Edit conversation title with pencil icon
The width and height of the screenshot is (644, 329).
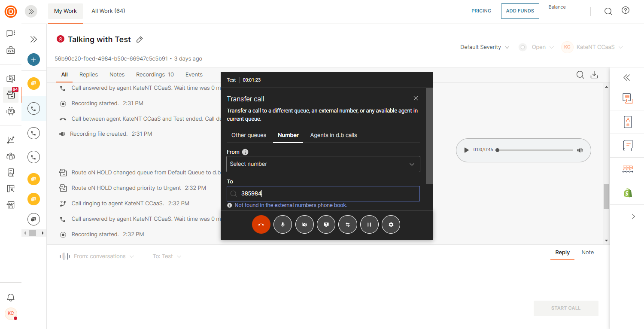click(x=139, y=40)
